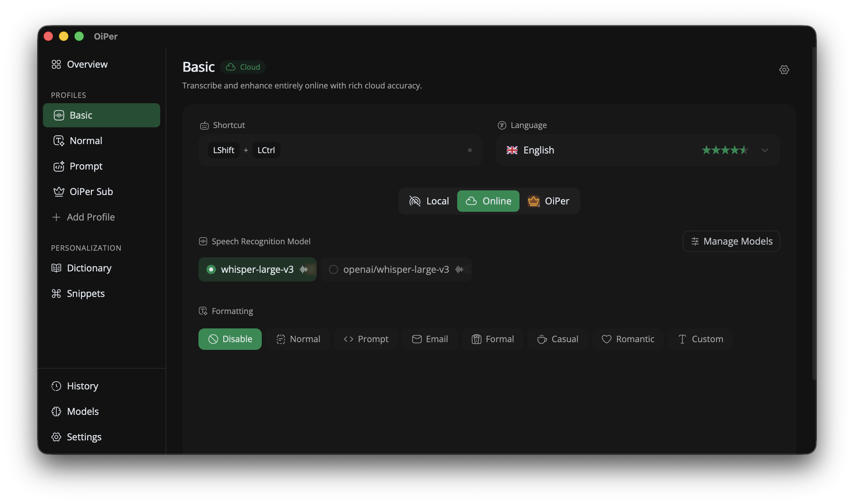Click waveform icon on whisper-large-v3
The width and height of the screenshot is (854, 504).
304,269
